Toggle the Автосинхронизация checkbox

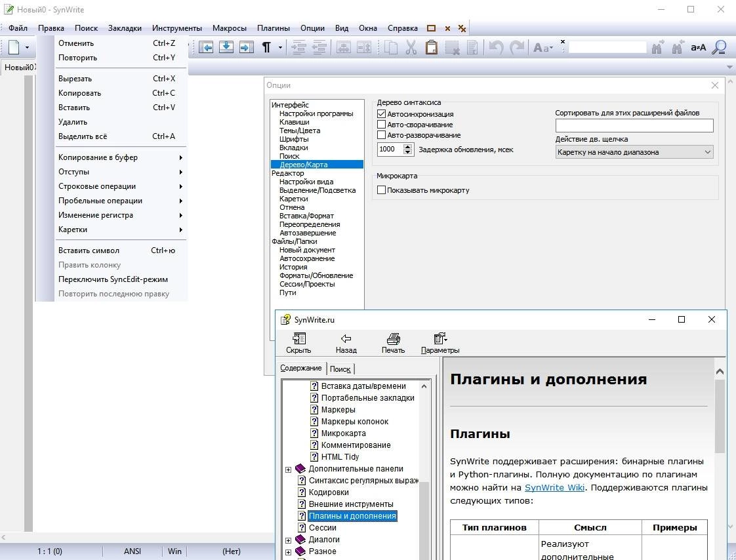pos(382,114)
